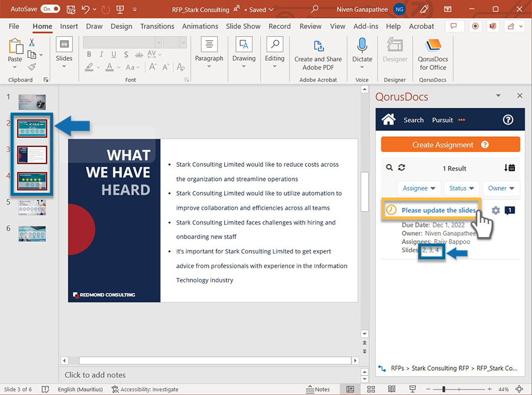Toggle Bold formatting
This screenshot has width=532, height=395.
click(x=89, y=54)
